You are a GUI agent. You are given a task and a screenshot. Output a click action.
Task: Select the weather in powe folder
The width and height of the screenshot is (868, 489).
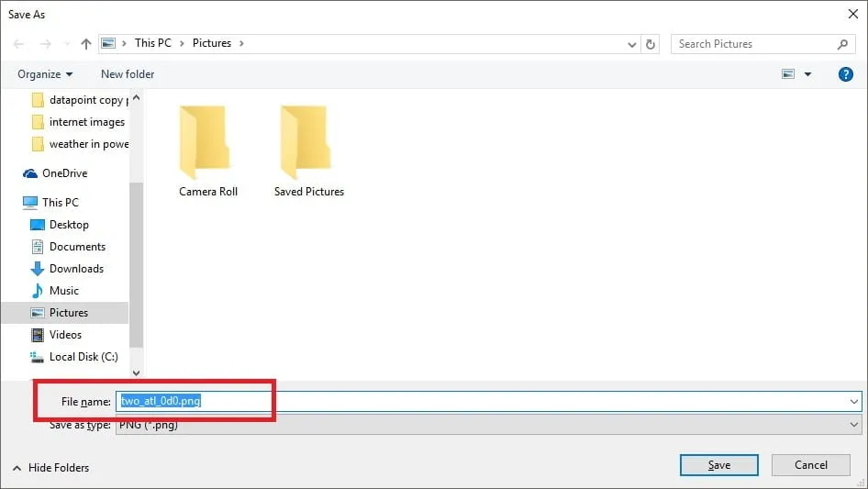pyautogui.click(x=80, y=144)
